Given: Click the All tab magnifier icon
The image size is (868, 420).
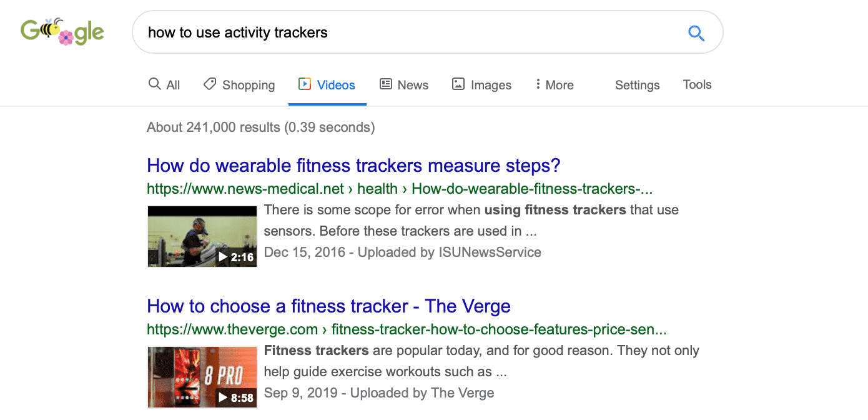Looking at the screenshot, I should (x=154, y=84).
